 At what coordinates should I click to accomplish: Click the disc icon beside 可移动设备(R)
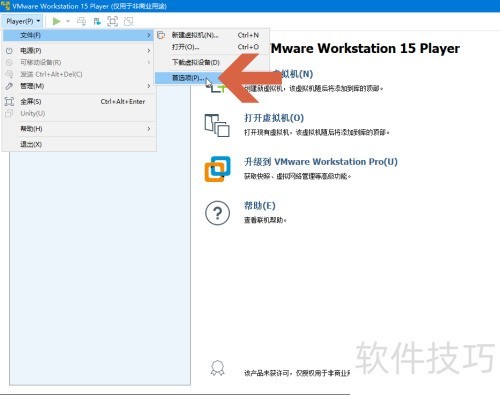(x=9, y=62)
